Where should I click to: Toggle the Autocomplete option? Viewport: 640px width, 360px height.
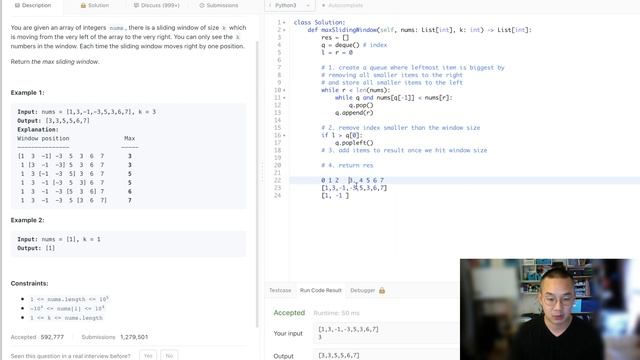pyautogui.click(x=342, y=5)
